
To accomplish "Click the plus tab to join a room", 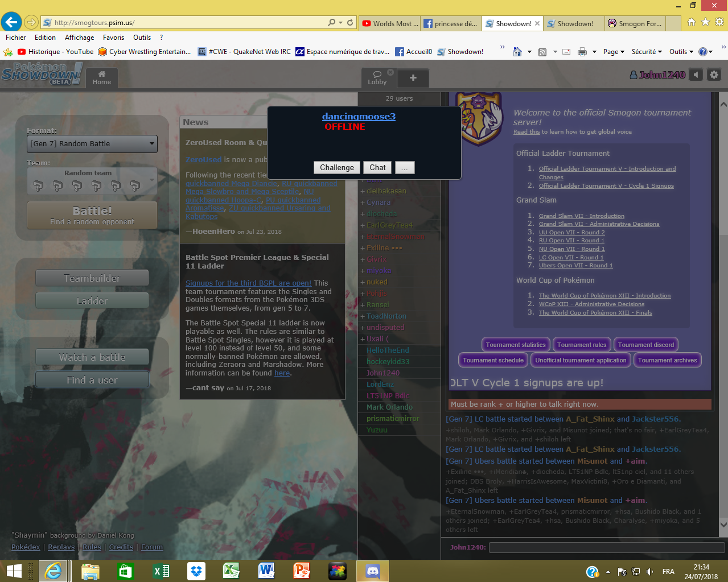I will [413, 78].
